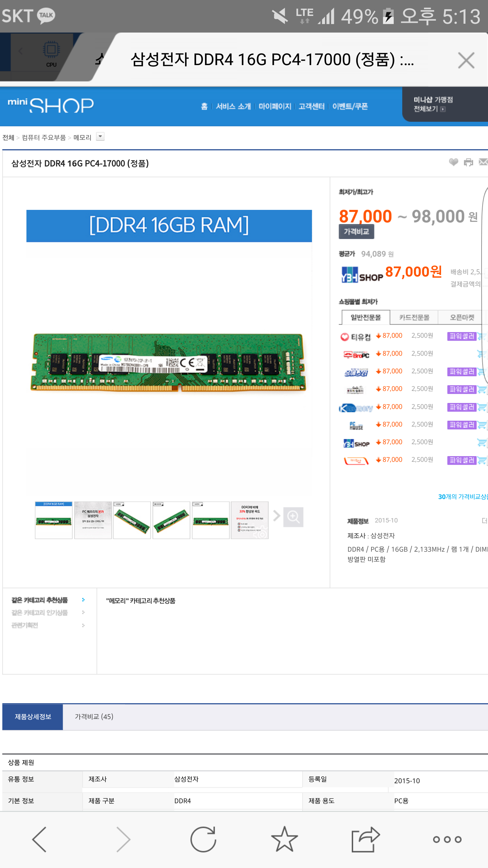Open the PC HOUSE shop logo
This screenshot has height=868, width=488.
click(x=356, y=425)
